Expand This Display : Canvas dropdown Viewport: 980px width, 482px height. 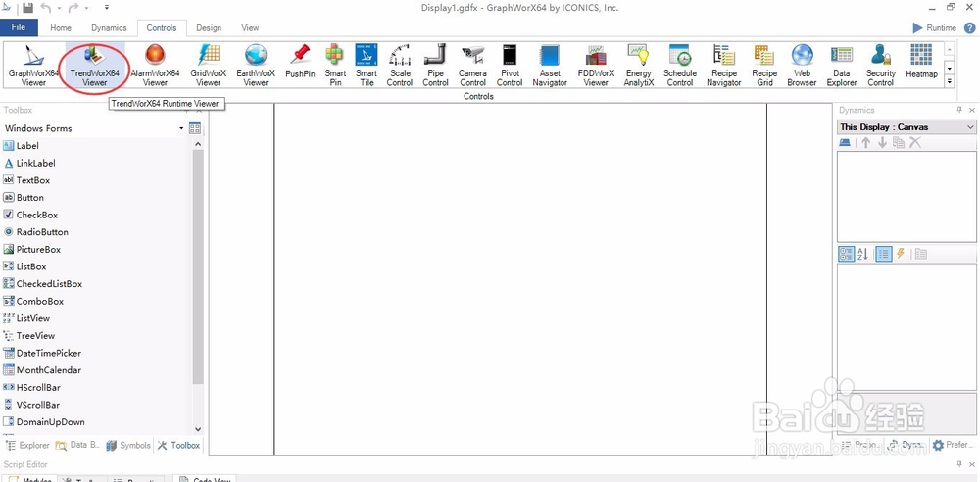pos(970,127)
